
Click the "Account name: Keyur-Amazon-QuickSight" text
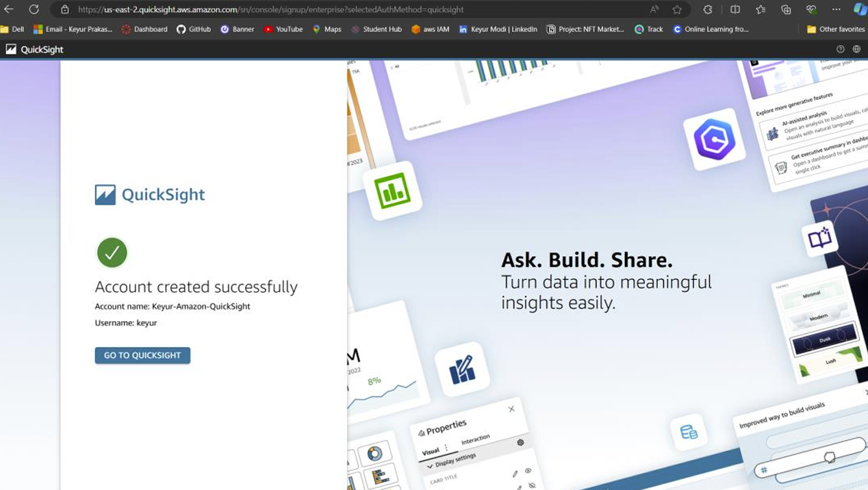pos(173,307)
